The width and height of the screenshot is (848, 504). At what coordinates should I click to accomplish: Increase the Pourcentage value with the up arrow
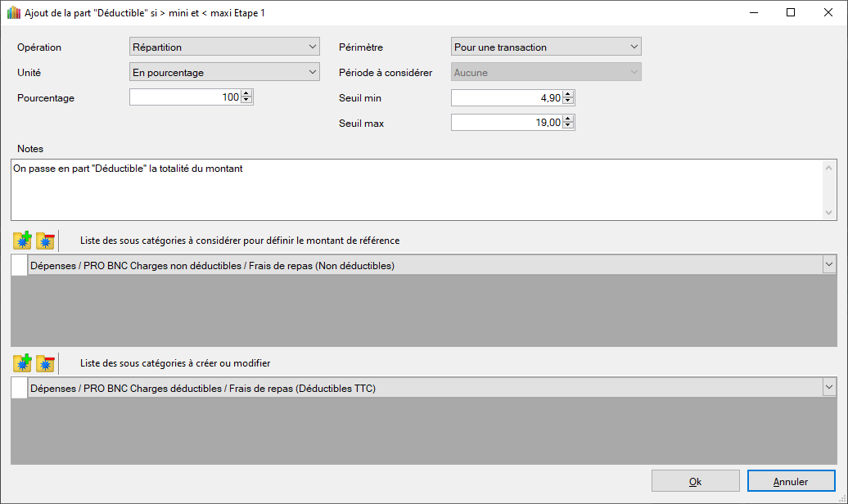tap(247, 94)
